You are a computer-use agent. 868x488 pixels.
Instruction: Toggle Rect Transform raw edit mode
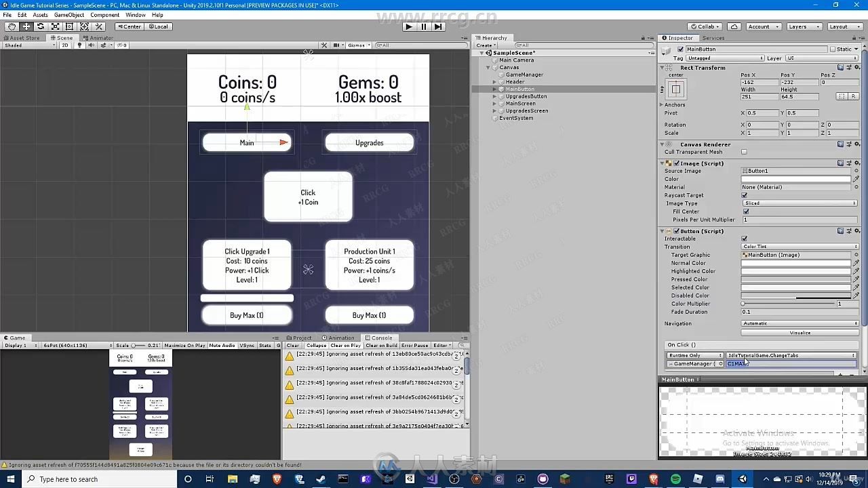click(x=852, y=97)
